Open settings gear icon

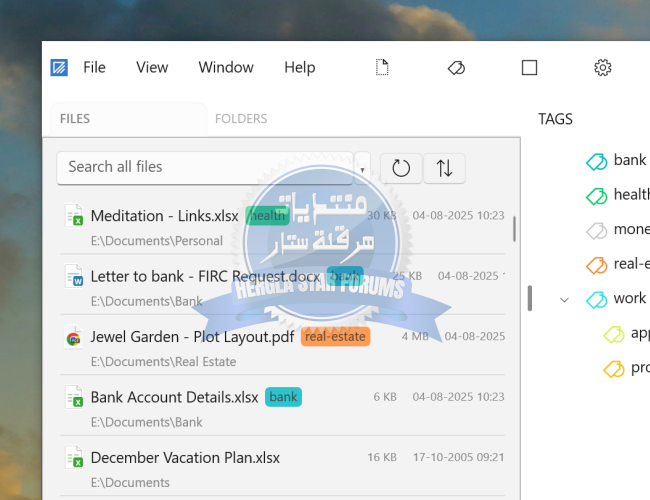pyautogui.click(x=603, y=68)
